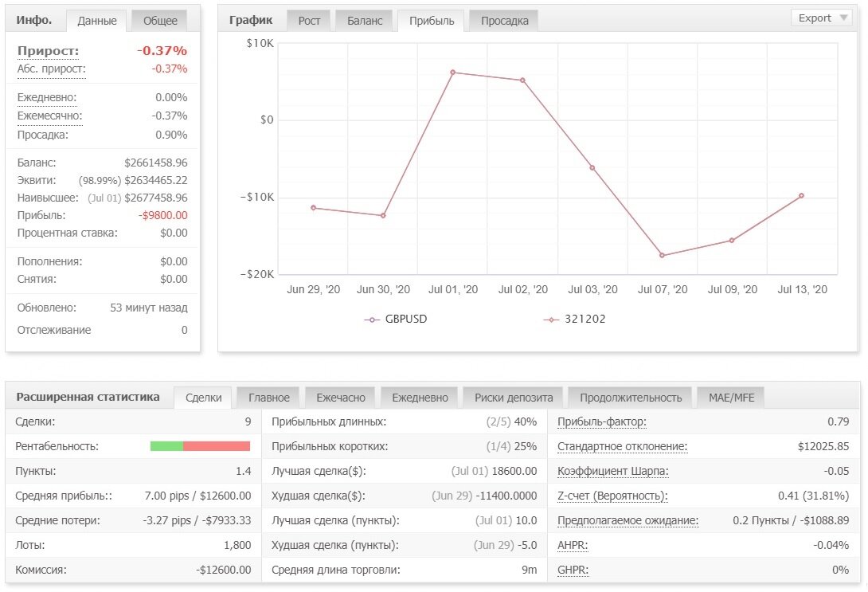Click the Абс. прирост label
This screenshot has width=868, height=592.
coord(52,69)
